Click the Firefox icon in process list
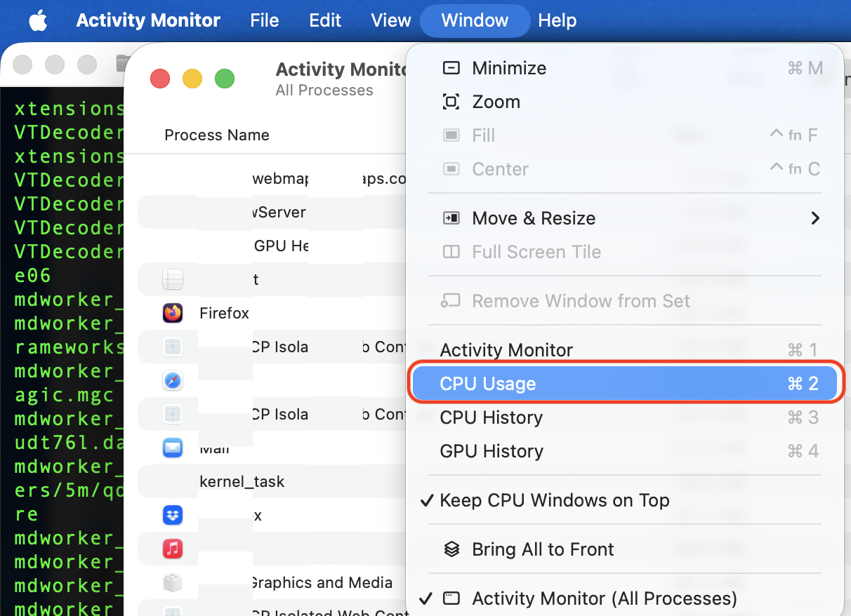851x616 pixels. [x=173, y=313]
